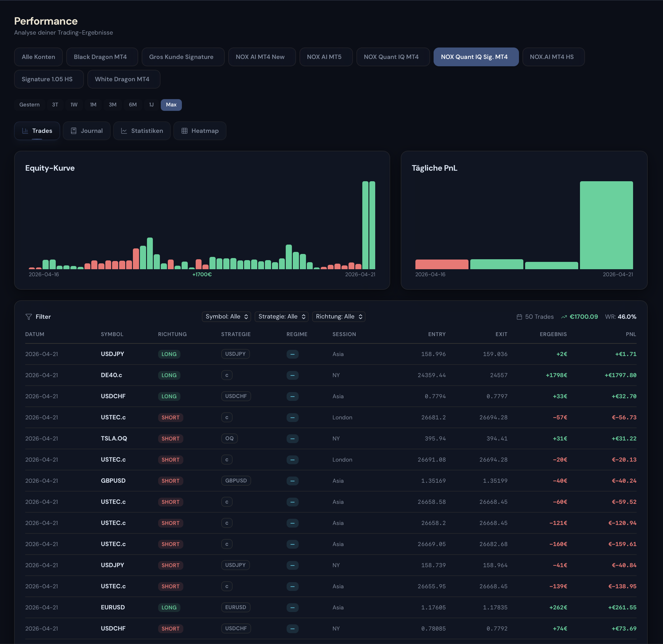Click the calendar icon beside 50 Trades
Viewport: 663px width, 644px height.
pos(519,317)
